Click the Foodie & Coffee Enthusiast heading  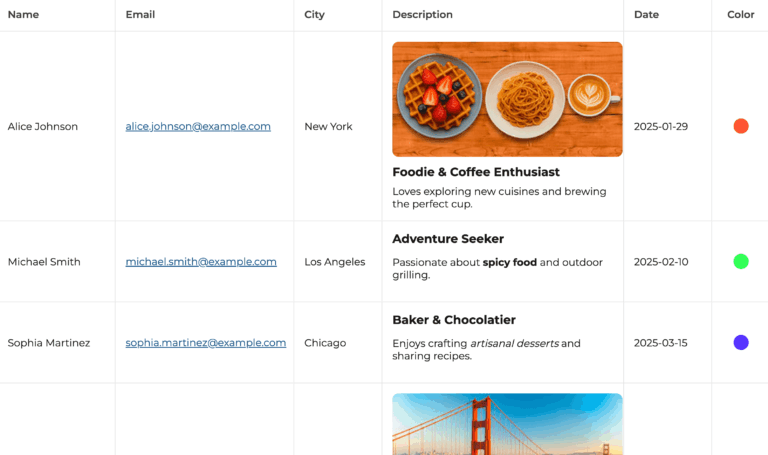point(476,172)
